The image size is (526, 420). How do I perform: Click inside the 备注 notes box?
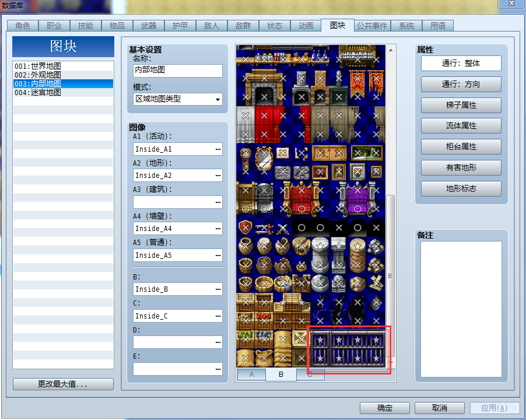461,309
